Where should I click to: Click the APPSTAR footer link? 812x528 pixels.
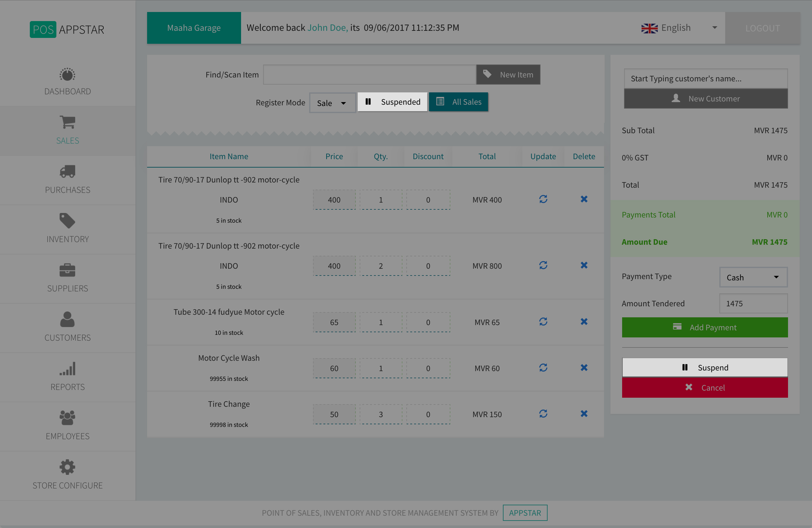click(x=524, y=513)
